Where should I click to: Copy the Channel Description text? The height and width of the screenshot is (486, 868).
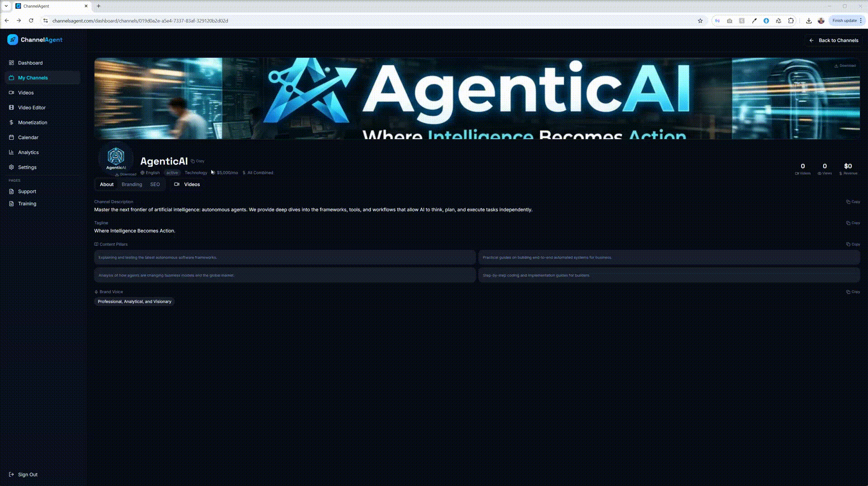point(853,202)
